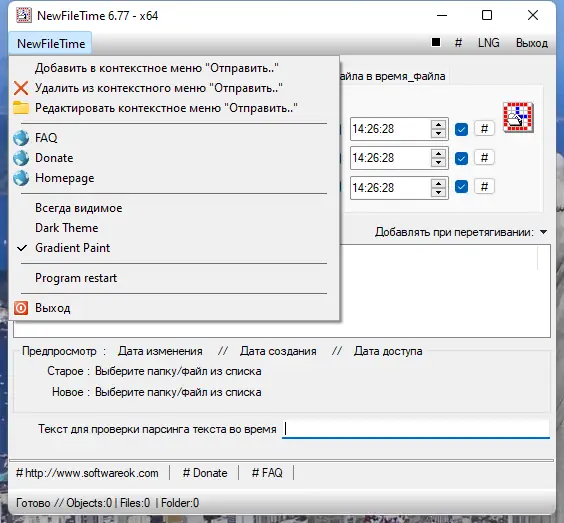Decrease the first time spinner down arrow
The height and width of the screenshot is (523, 564).
tap(438, 133)
